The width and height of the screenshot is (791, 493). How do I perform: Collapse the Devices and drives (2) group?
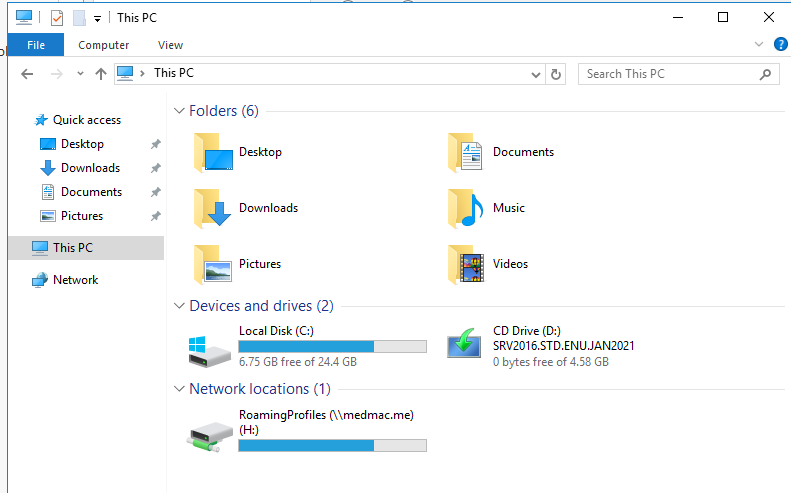pos(179,306)
